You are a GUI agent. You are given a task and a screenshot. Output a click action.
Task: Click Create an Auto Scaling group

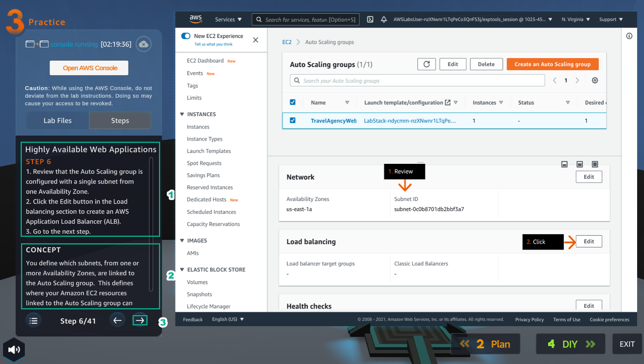coord(552,64)
